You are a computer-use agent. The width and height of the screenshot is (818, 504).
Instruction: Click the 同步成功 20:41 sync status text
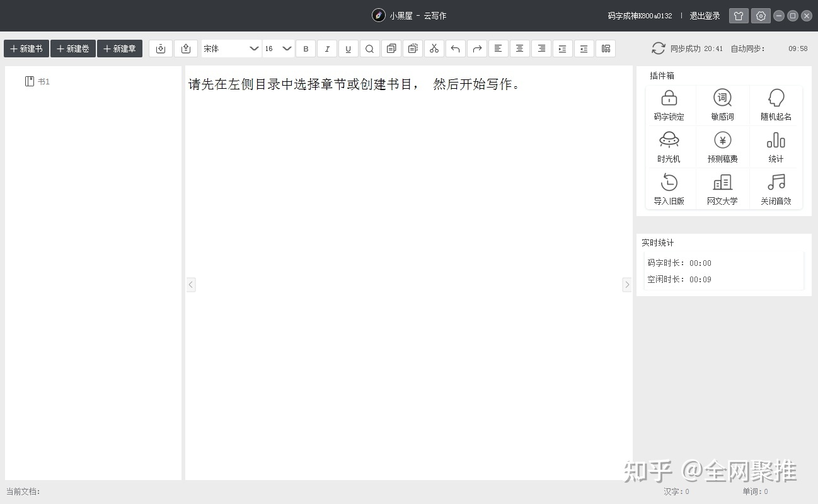(x=696, y=49)
